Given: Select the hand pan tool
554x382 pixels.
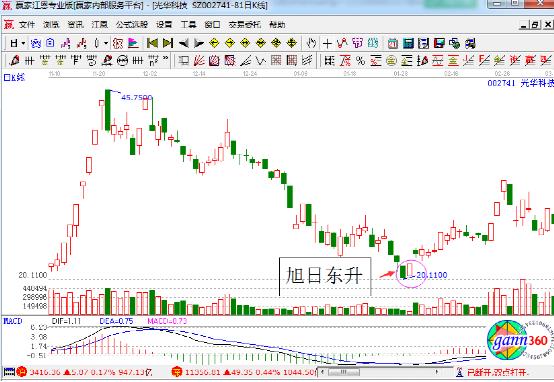Looking at the screenshot, I should coord(311,43).
